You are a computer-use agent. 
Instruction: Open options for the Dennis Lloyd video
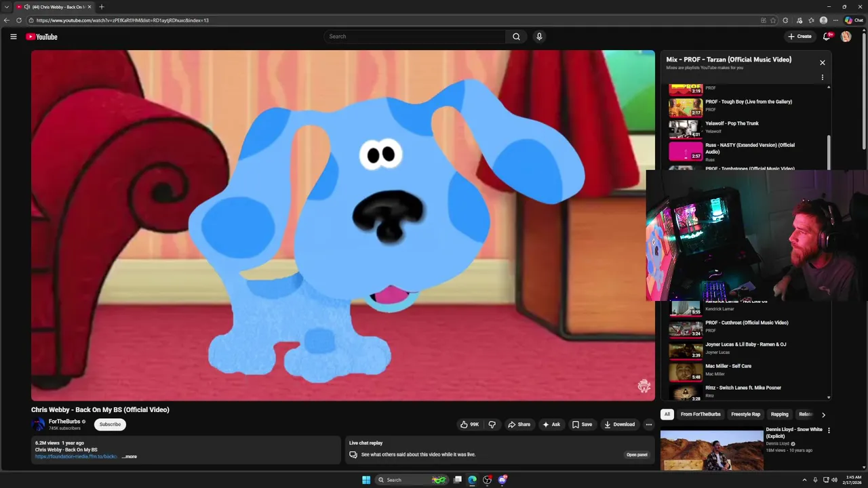828,430
